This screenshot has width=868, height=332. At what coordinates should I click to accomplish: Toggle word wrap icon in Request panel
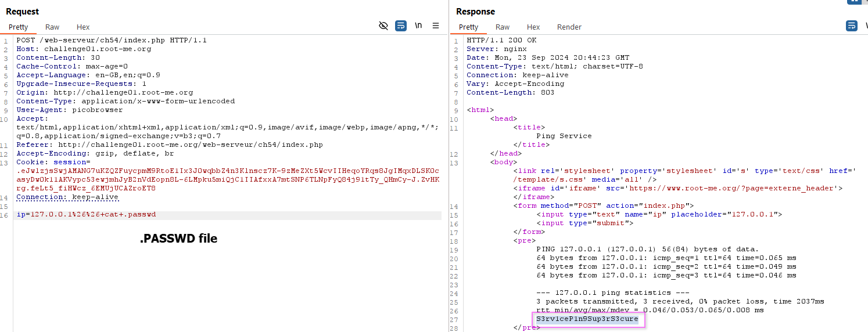pyautogui.click(x=401, y=26)
